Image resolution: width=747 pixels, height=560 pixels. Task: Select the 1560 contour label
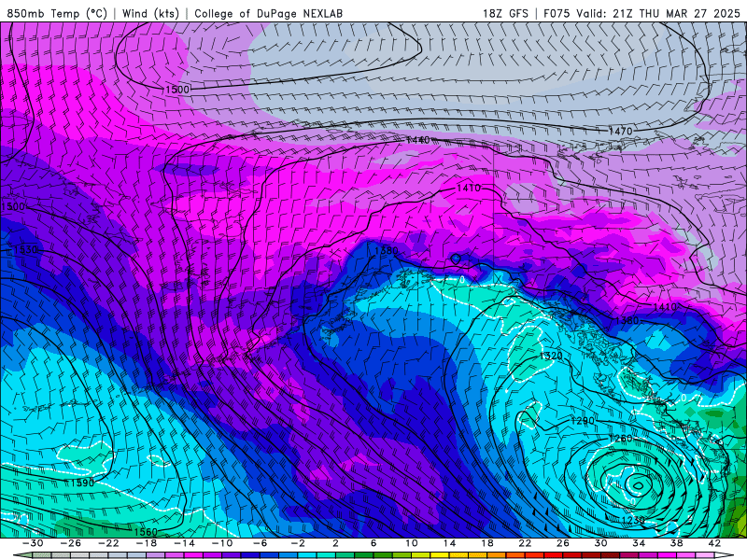146,532
